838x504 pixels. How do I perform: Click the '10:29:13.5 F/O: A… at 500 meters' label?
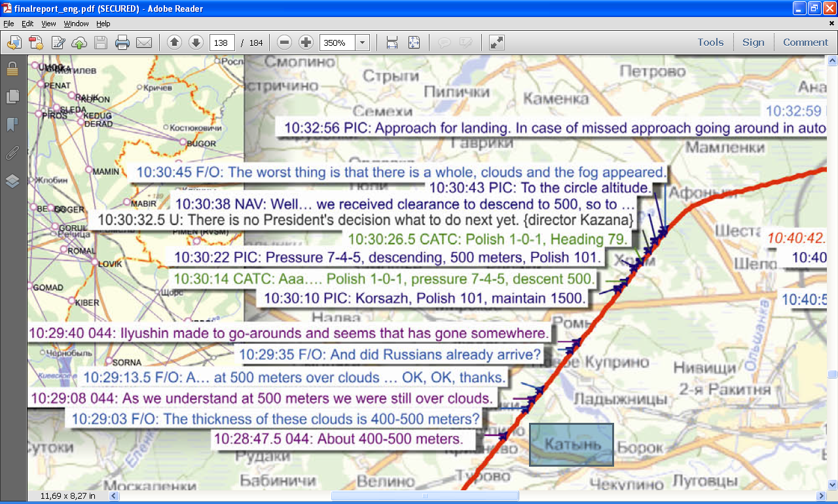pos(295,378)
